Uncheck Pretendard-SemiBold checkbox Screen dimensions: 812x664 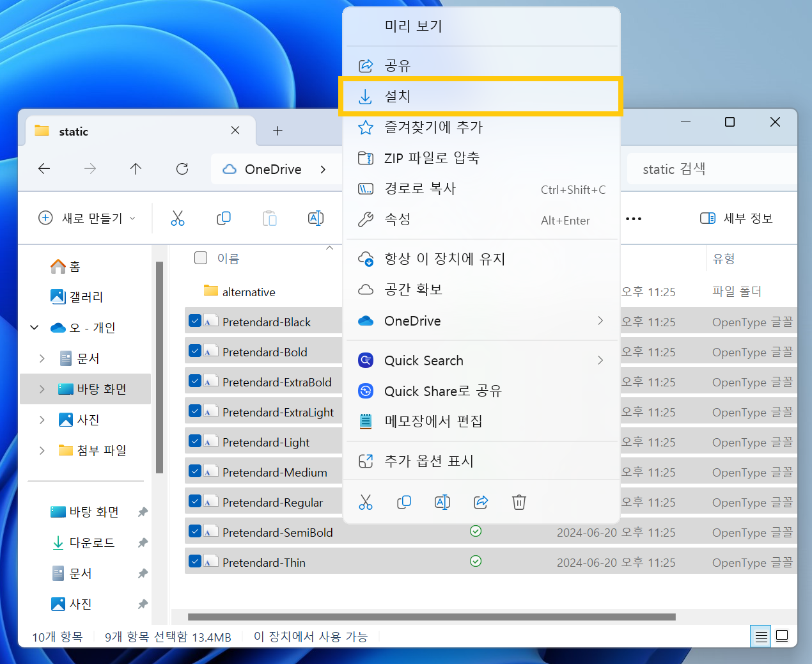click(x=195, y=531)
